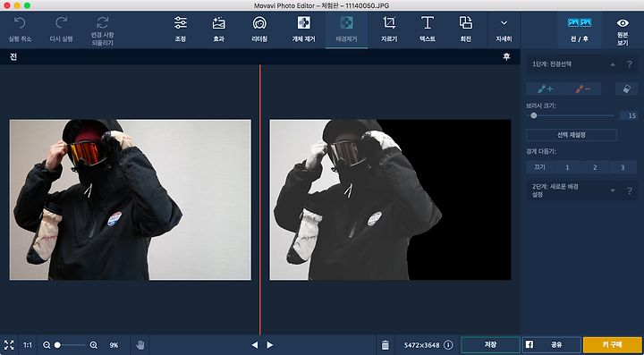The image size is (644, 355).
Task: Toggle Before/After (전 / 후) view
Action: click(x=580, y=30)
